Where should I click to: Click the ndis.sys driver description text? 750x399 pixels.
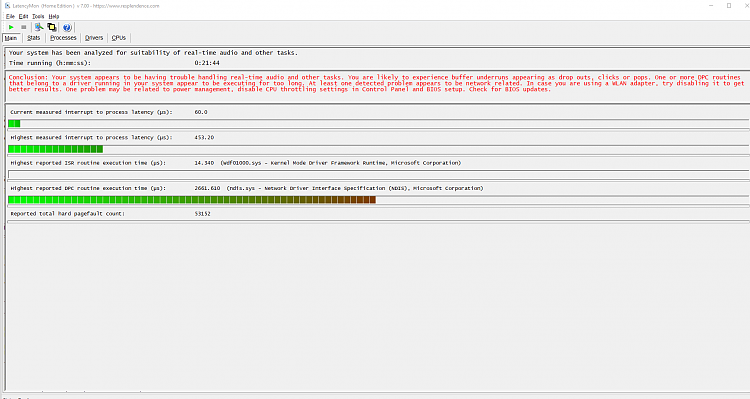(x=355, y=188)
